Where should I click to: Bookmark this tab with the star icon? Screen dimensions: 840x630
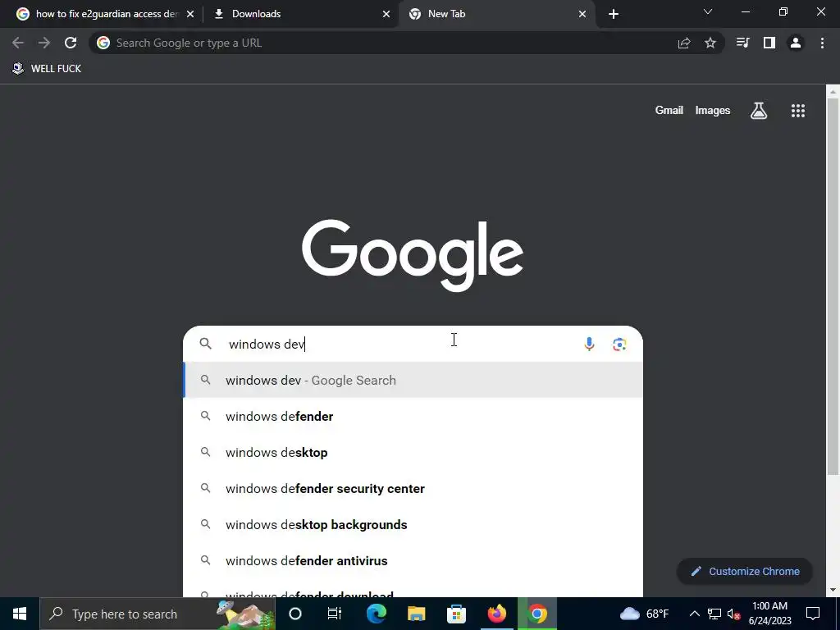[710, 43]
